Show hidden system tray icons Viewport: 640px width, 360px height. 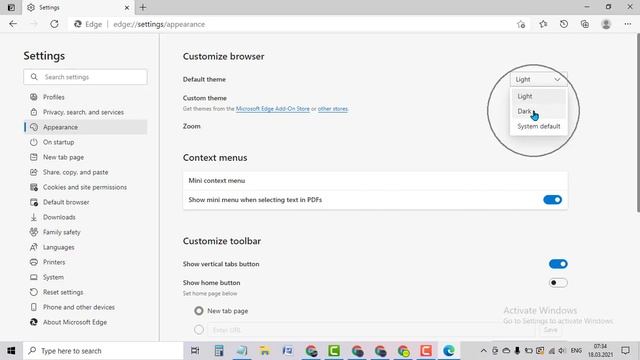[x=483, y=351]
